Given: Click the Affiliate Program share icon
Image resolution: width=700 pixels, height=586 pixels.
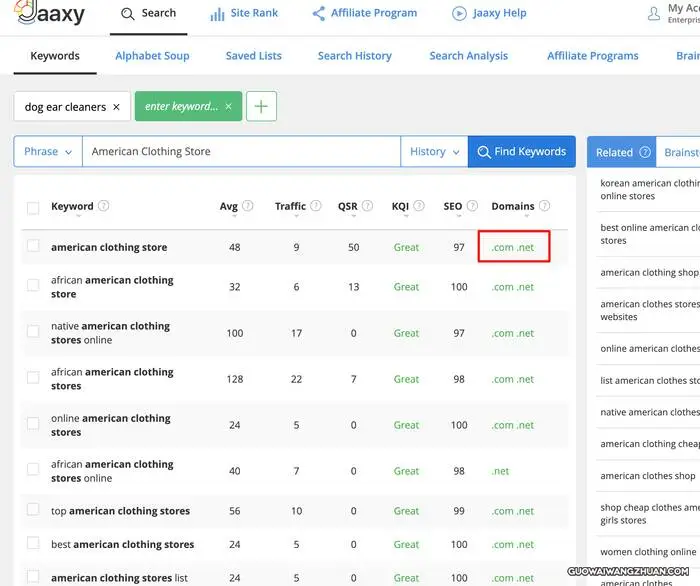Looking at the screenshot, I should point(319,13).
